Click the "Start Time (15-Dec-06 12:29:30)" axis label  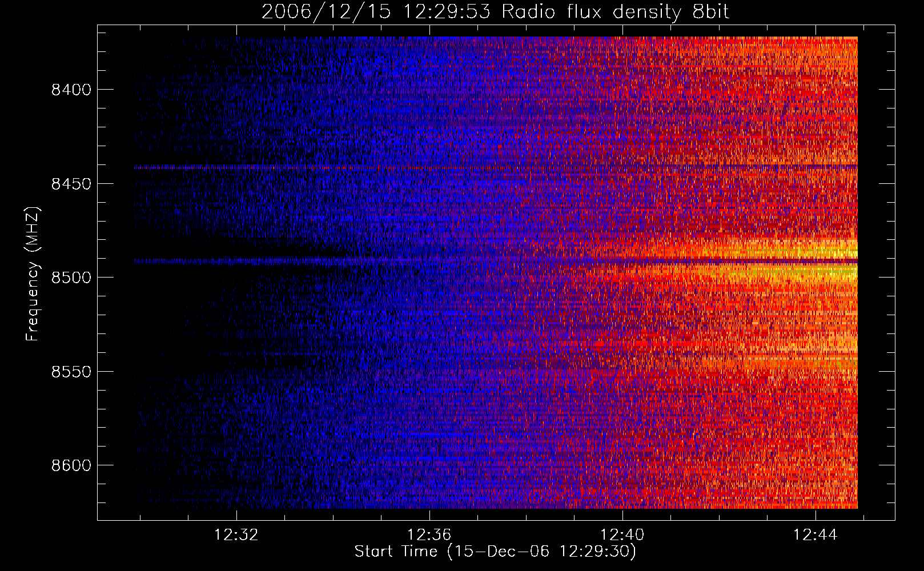[495, 552]
